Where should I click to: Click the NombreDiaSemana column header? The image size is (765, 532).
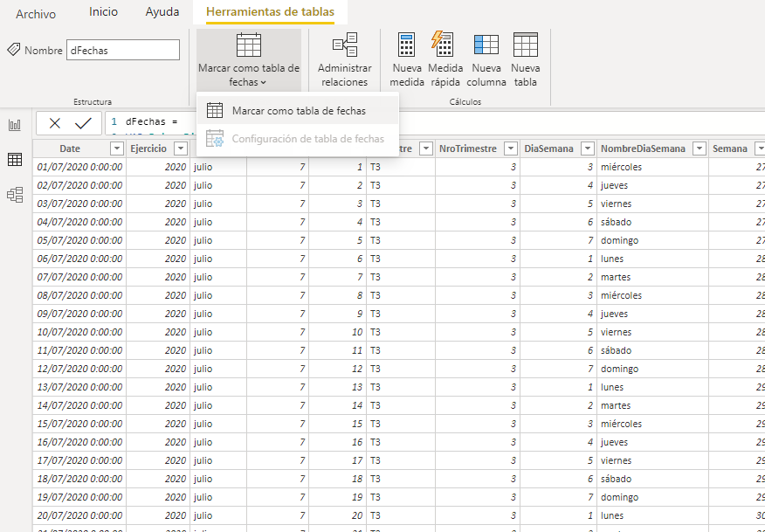(643, 149)
